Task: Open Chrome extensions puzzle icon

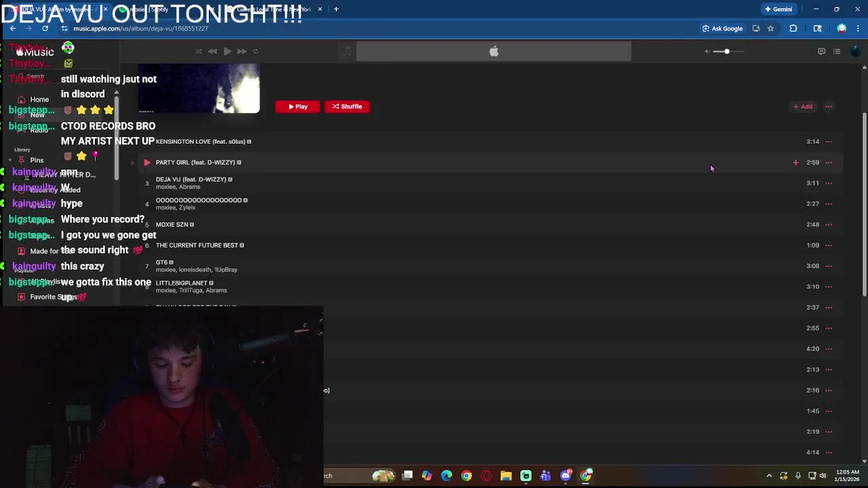Action: pos(793,28)
